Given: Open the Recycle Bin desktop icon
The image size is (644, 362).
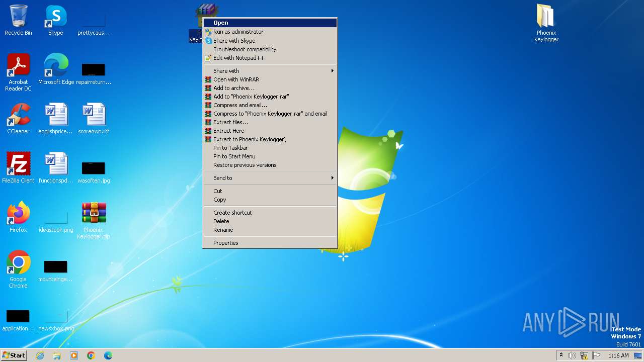Looking at the screenshot, I should pos(18,20).
